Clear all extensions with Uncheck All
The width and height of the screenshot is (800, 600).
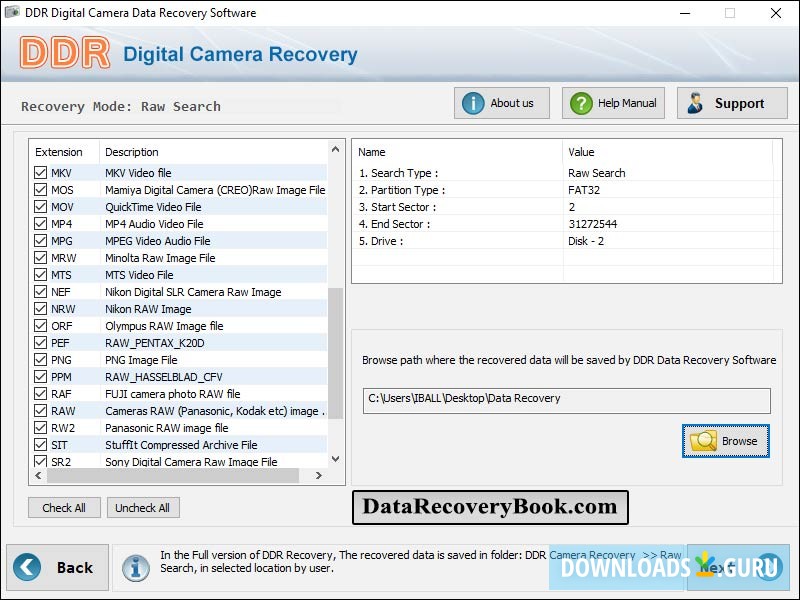(x=143, y=507)
